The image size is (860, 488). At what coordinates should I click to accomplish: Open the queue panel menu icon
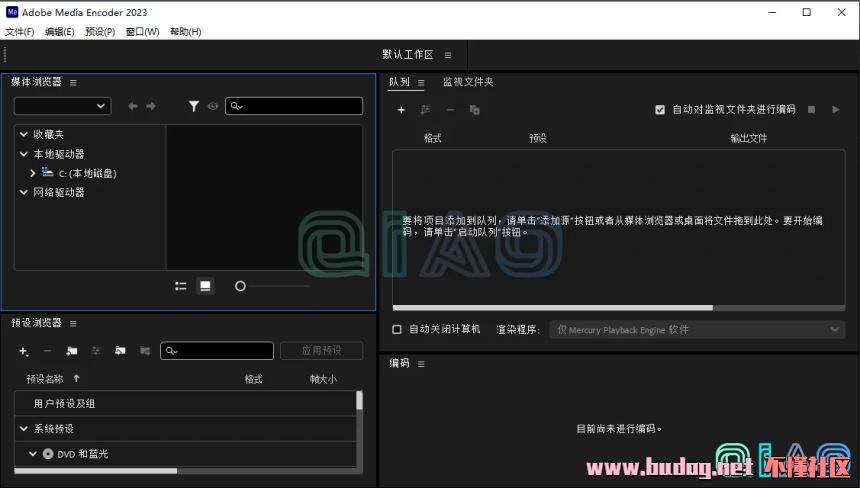tap(421, 83)
